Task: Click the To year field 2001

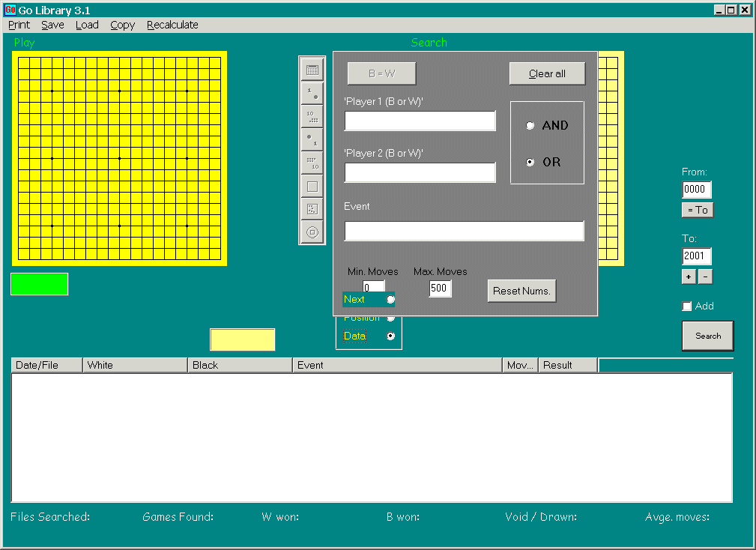Action: coord(697,256)
